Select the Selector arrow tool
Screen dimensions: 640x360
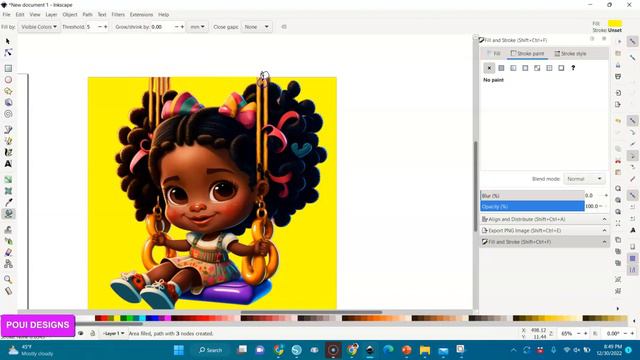(x=8, y=41)
